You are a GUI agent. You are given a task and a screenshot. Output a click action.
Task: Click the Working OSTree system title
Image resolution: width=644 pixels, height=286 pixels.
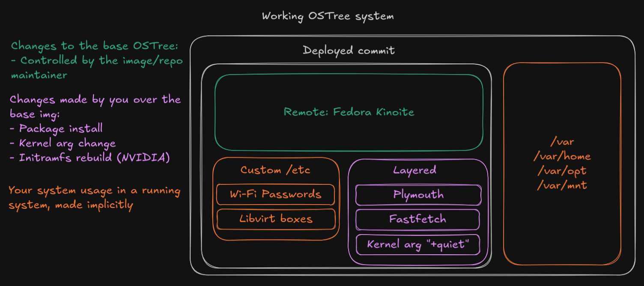[328, 16]
